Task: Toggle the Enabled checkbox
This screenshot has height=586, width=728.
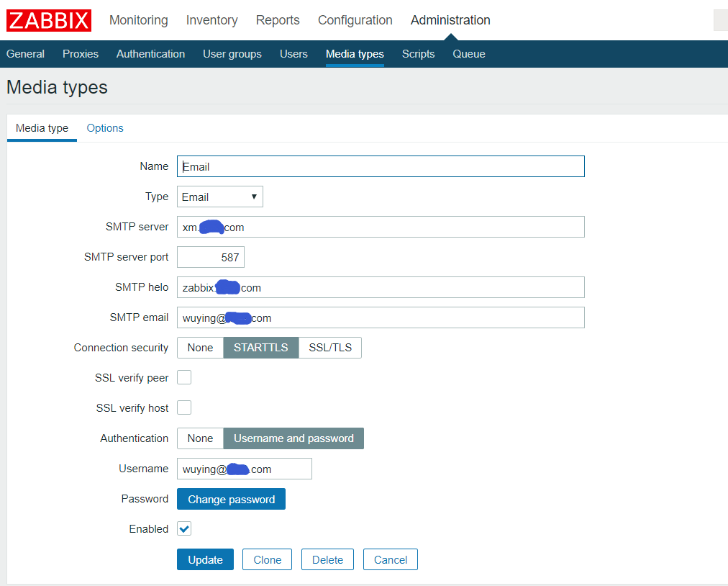Action: click(x=184, y=528)
